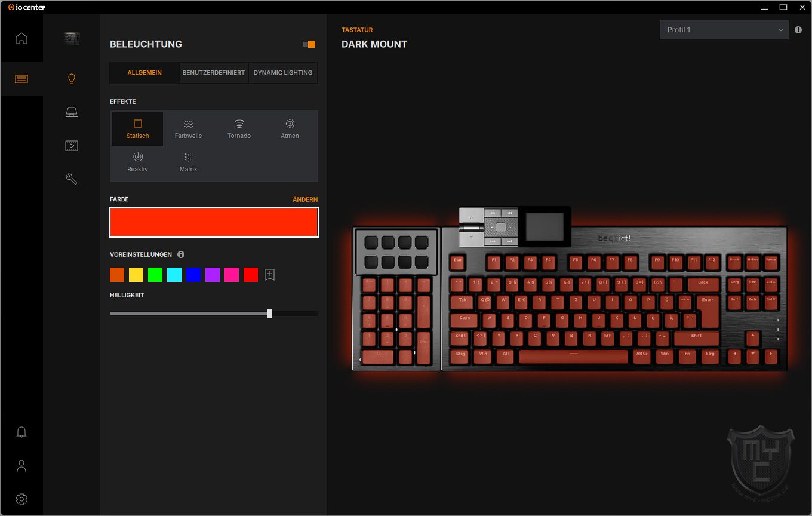Pick the purple preset color
812x516 pixels.
coord(213,275)
